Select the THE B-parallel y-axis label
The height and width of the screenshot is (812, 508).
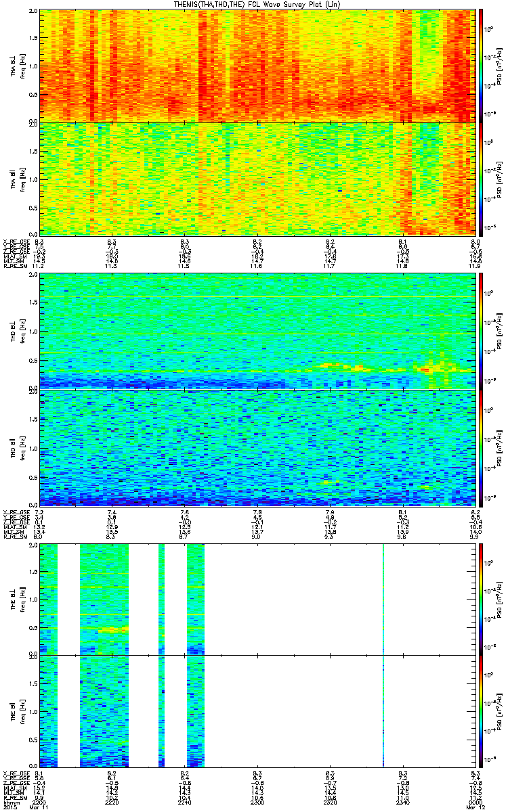pyautogui.click(x=14, y=711)
